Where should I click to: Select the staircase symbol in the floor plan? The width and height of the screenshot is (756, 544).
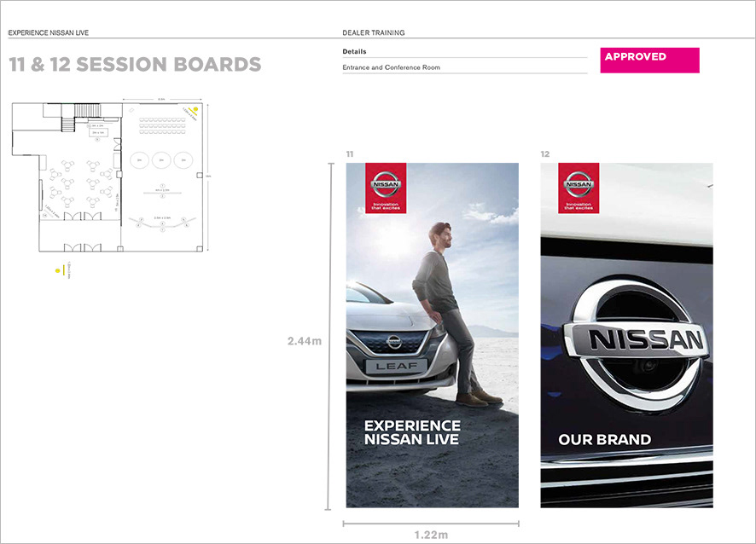coord(88,112)
